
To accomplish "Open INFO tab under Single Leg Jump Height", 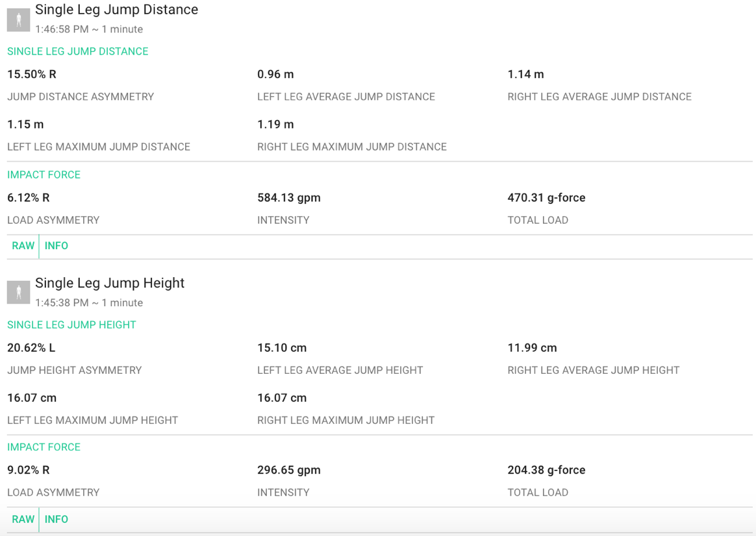I will [x=57, y=519].
